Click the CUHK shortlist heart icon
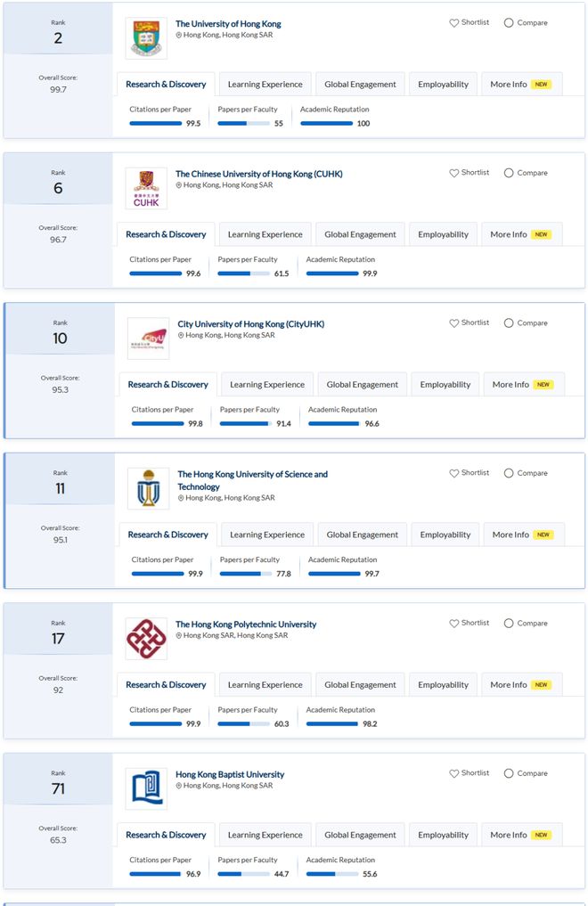 (x=454, y=173)
